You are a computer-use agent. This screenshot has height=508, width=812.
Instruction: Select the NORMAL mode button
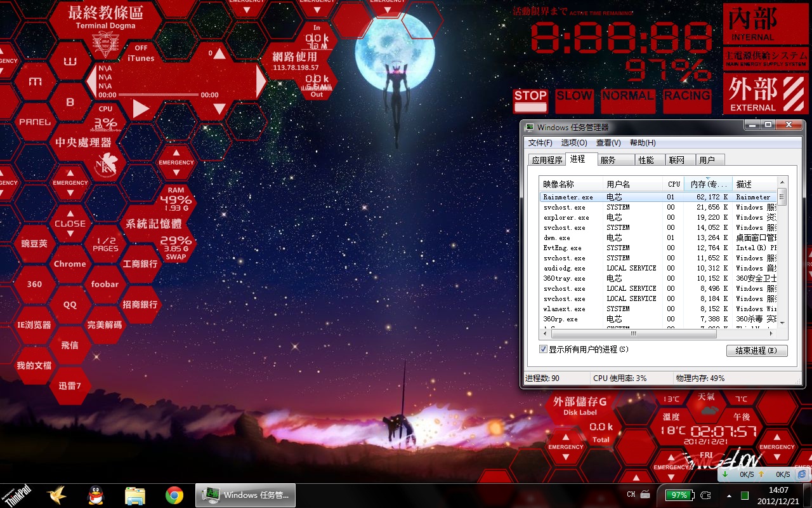[x=628, y=102]
